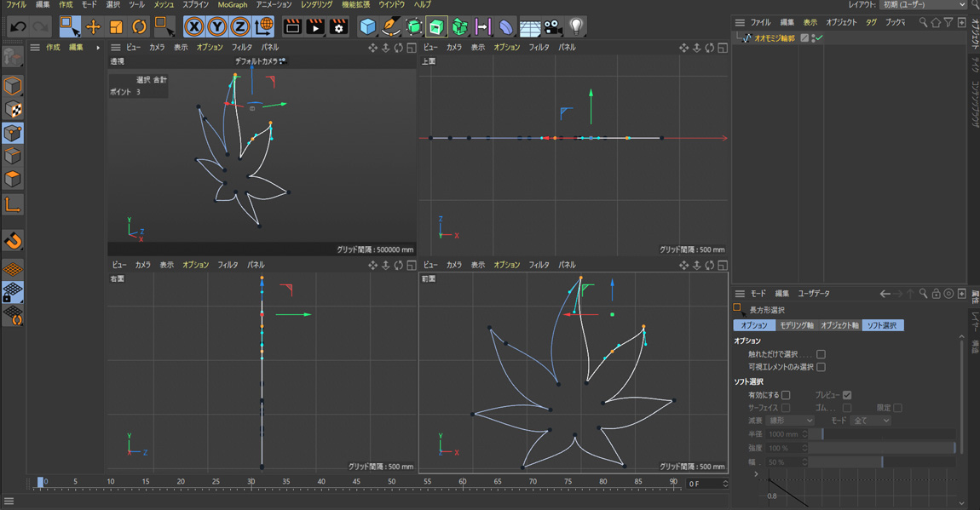This screenshot has height=510, width=980.
Task: Open the 減衰 線形 falloff dropdown
Action: tap(791, 421)
